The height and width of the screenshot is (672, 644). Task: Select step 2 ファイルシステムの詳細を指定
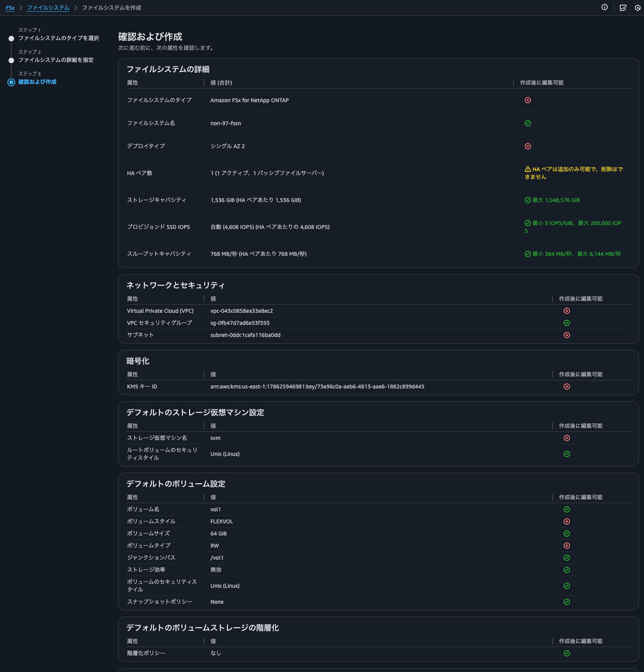[x=56, y=60]
